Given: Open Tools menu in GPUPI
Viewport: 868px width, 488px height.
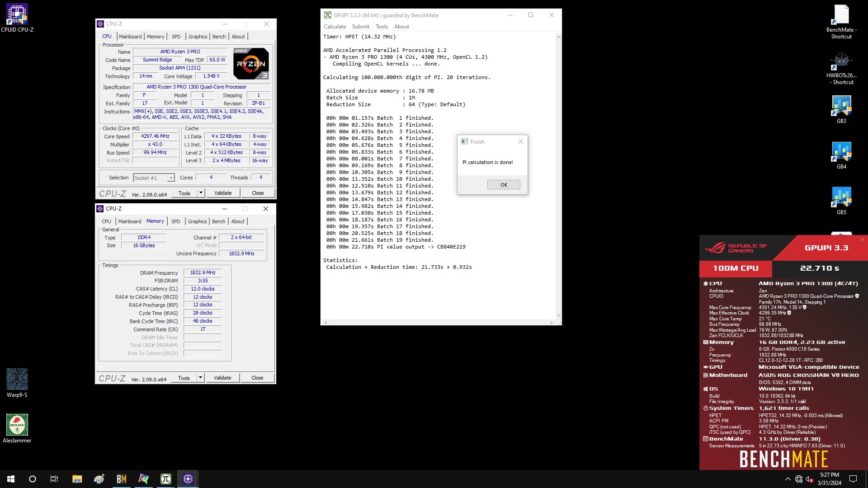Looking at the screenshot, I should [x=382, y=27].
